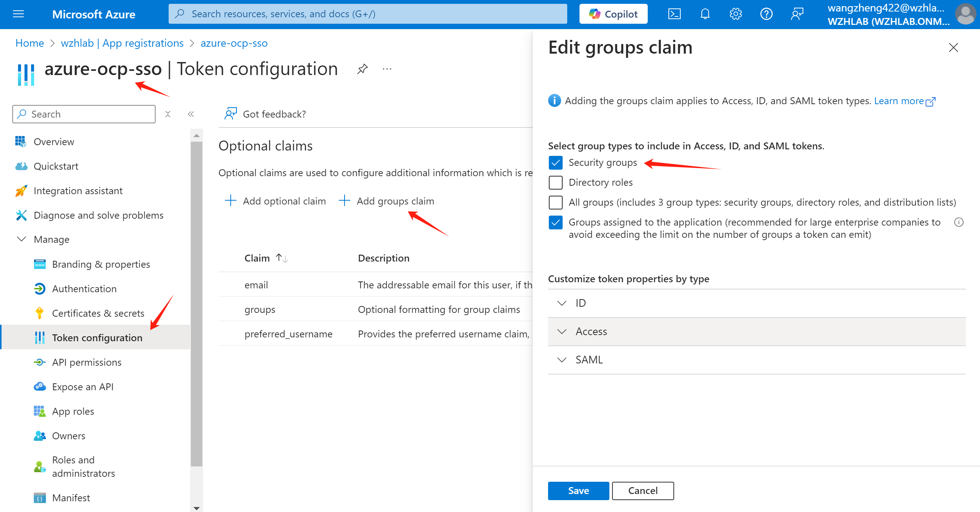This screenshot has width=980, height=512.
Task: Click info icon beside Groups assigned option
Action: point(959,222)
